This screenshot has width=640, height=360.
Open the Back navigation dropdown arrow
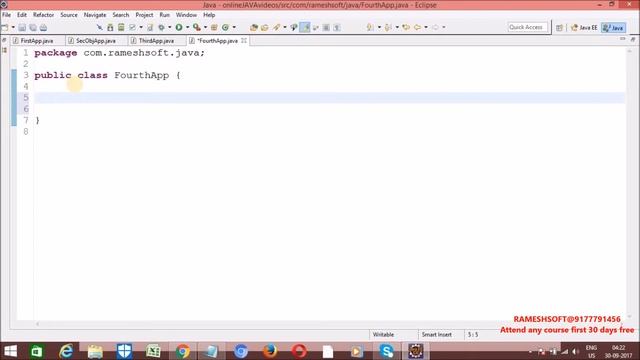click(x=426, y=27)
